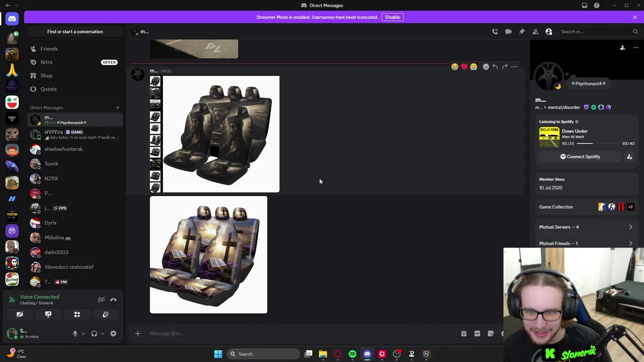Open DM with Mišulina
644x362 pixels.
pyautogui.click(x=75, y=237)
